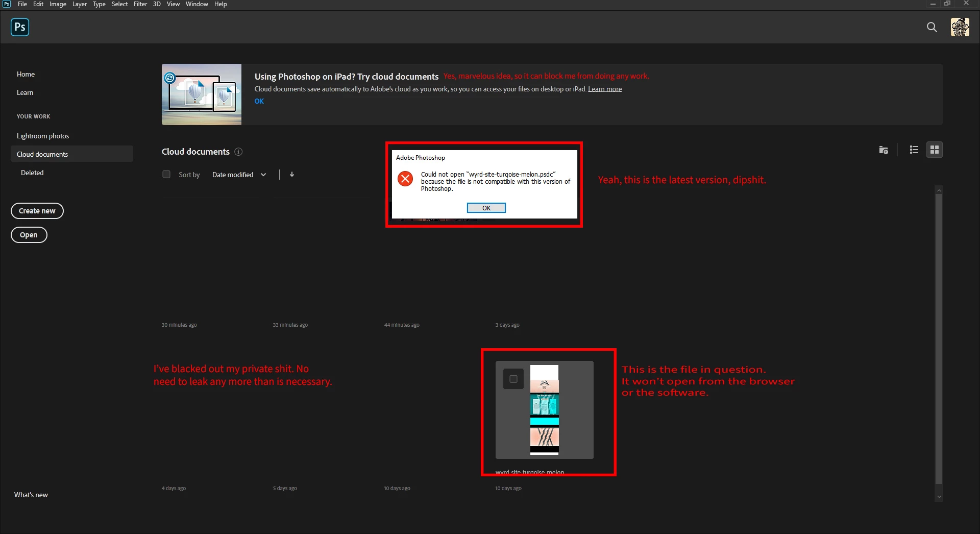Open the Image menu
The image size is (980, 534).
tap(58, 4)
